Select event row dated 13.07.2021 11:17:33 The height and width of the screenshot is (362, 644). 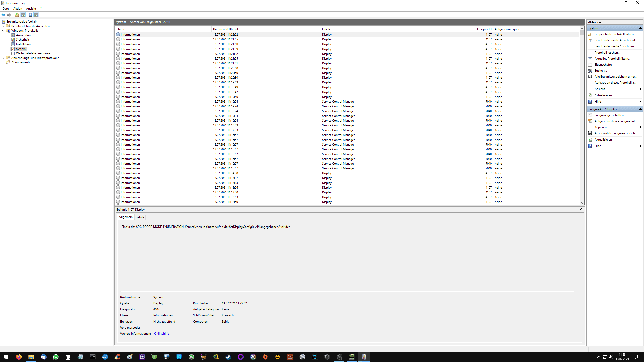point(347,130)
